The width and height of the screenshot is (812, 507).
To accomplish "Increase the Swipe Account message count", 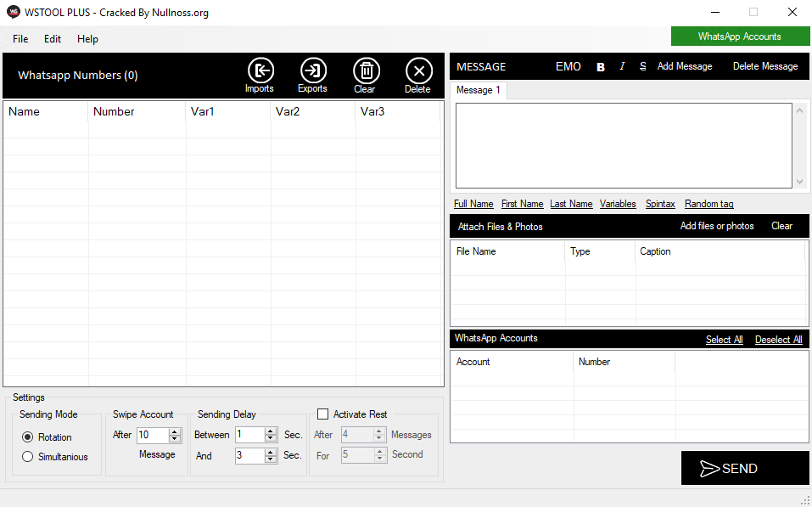I will coord(175,431).
